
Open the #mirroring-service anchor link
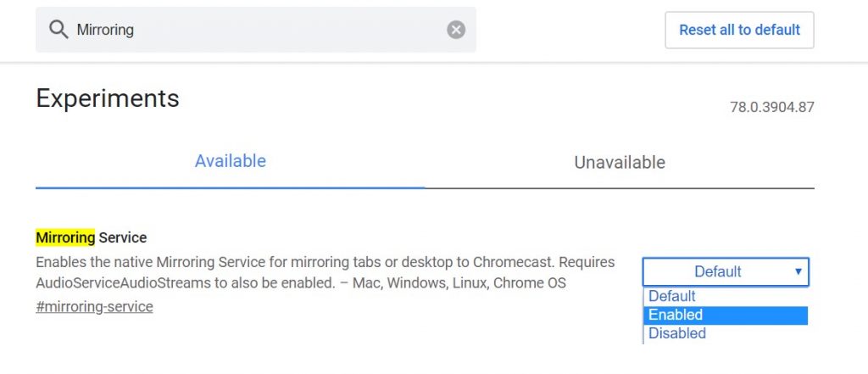[94, 306]
